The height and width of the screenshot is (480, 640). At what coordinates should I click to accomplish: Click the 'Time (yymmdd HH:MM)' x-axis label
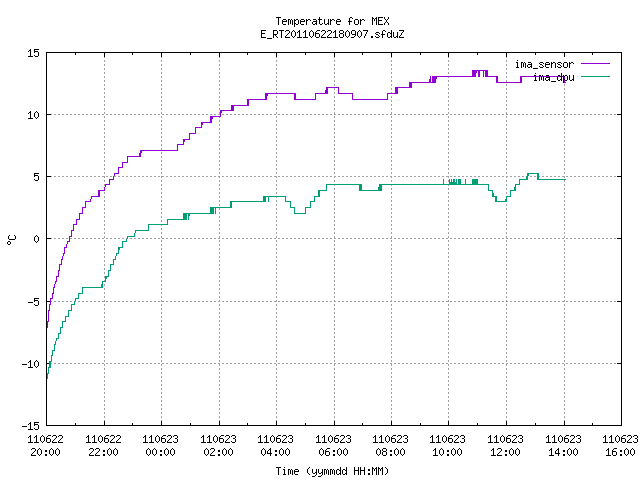[x=332, y=471]
